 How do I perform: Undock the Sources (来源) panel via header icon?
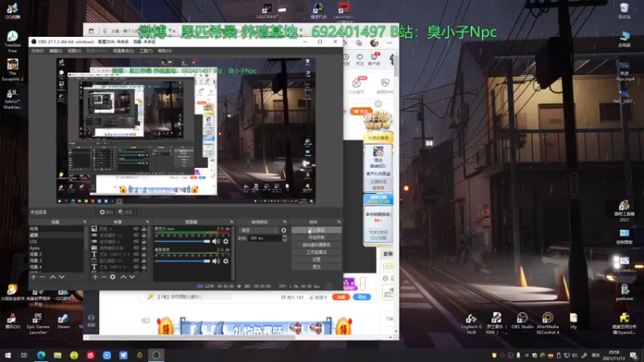[x=147, y=222]
